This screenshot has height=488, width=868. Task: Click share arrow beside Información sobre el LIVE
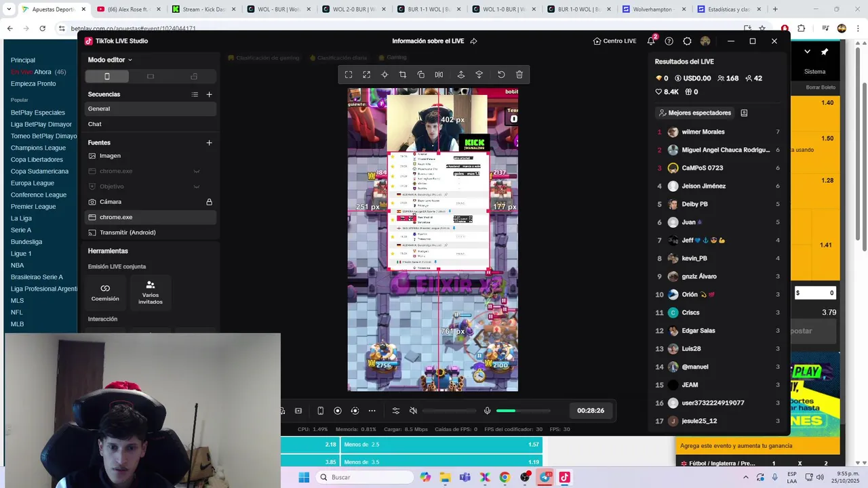[473, 41]
